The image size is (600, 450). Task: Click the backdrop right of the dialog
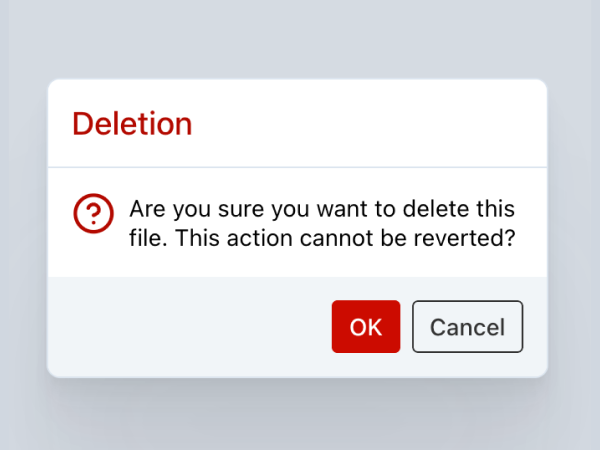pyautogui.click(x=574, y=228)
